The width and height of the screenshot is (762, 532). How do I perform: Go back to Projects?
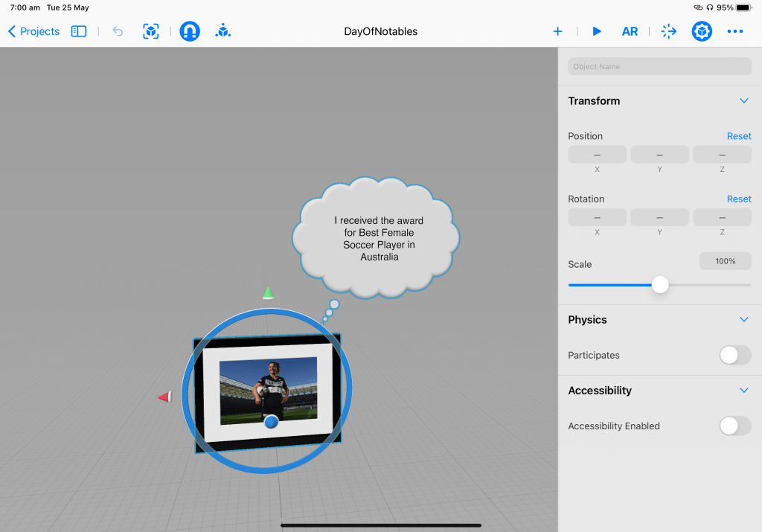pos(34,31)
